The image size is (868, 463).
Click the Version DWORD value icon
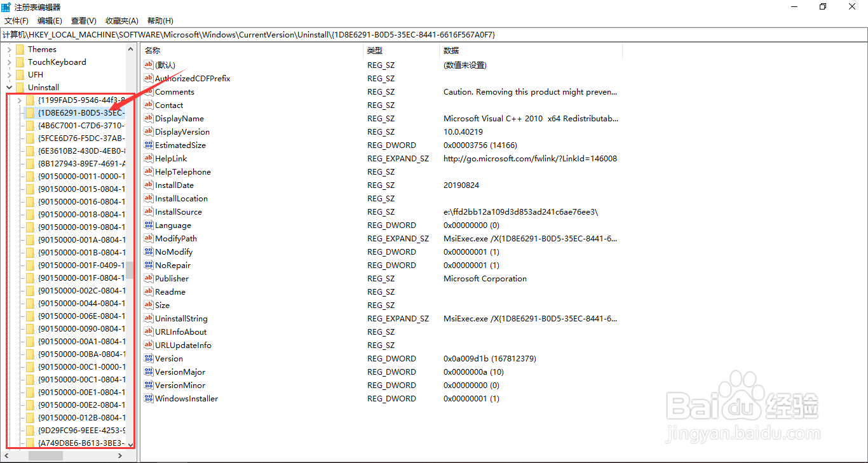[x=149, y=358]
